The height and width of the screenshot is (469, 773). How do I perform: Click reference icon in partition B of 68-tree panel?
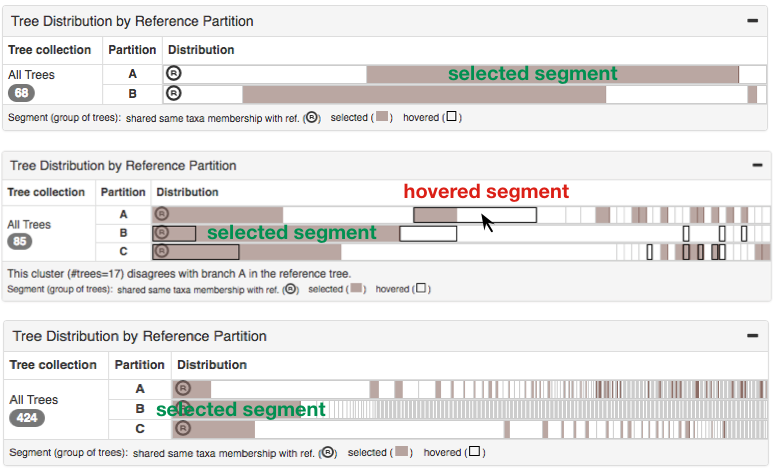coord(173,94)
